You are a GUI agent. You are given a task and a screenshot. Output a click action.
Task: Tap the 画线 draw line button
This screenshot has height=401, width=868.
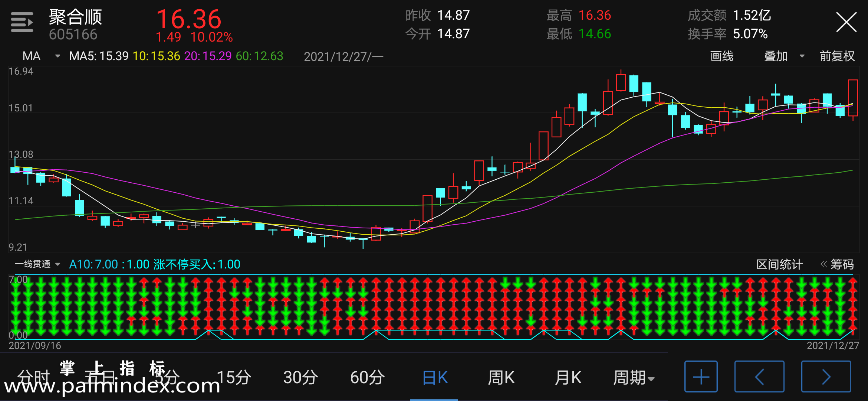pos(721,56)
